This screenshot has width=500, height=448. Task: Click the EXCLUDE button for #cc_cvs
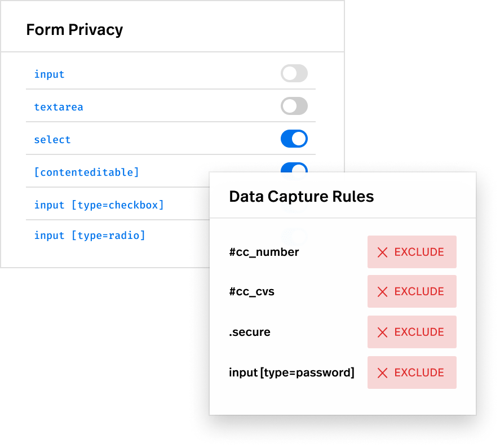pyautogui.click(x=412, y=291)
